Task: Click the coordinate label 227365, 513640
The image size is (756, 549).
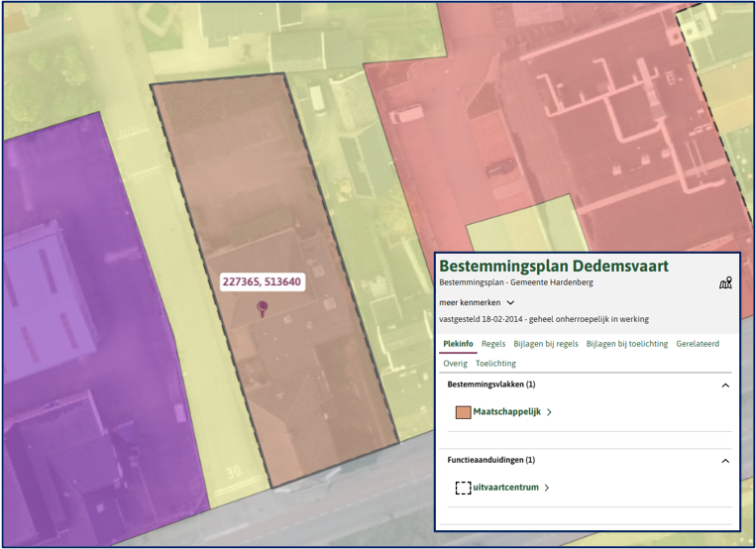Action: click(262, 281)
